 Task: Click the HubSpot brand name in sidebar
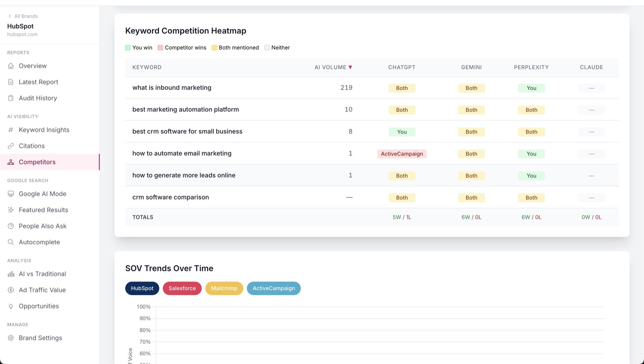20,26
